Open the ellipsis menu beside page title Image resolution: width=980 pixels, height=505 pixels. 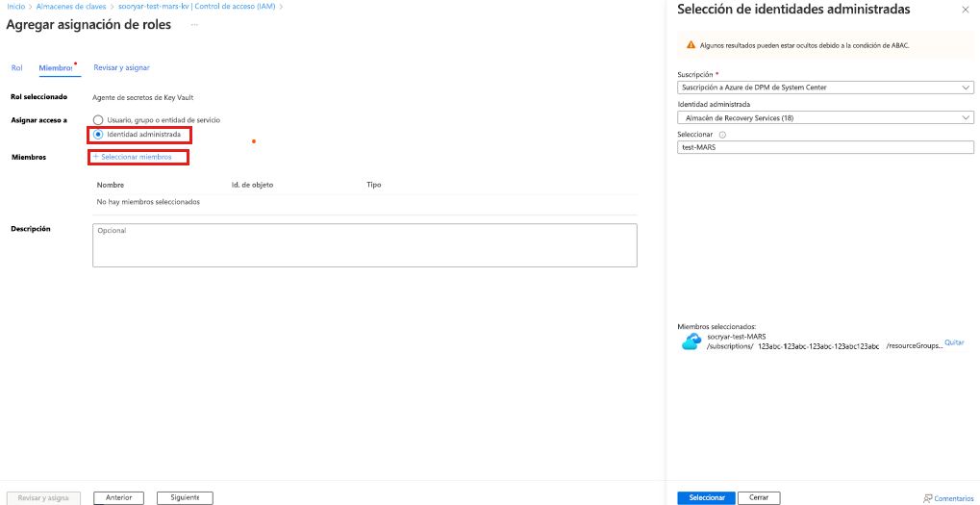195,24
